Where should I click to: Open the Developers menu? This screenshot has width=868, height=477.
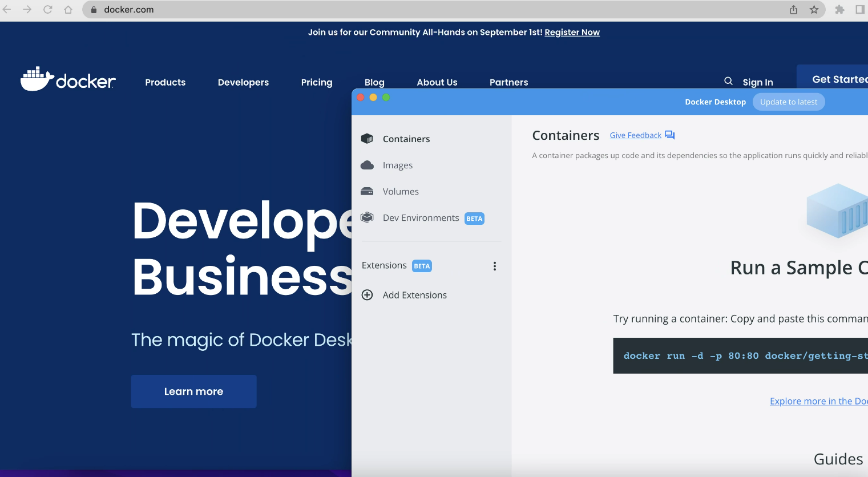coord(243,82)
